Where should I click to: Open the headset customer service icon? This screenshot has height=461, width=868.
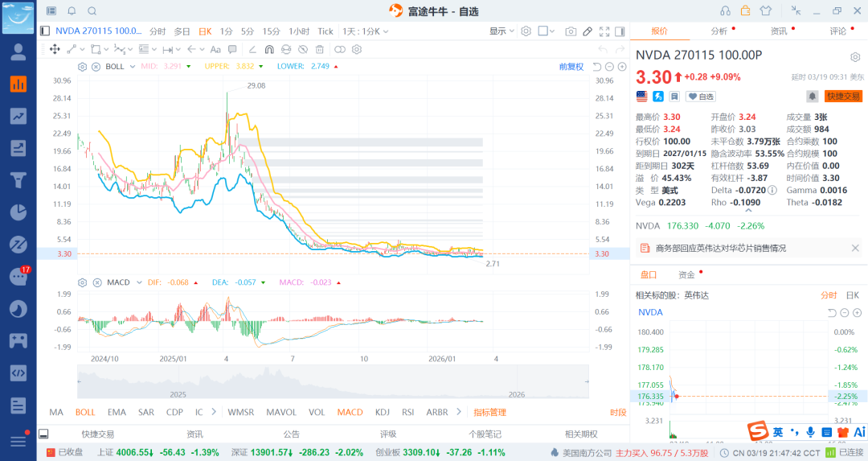pos(725,10)
